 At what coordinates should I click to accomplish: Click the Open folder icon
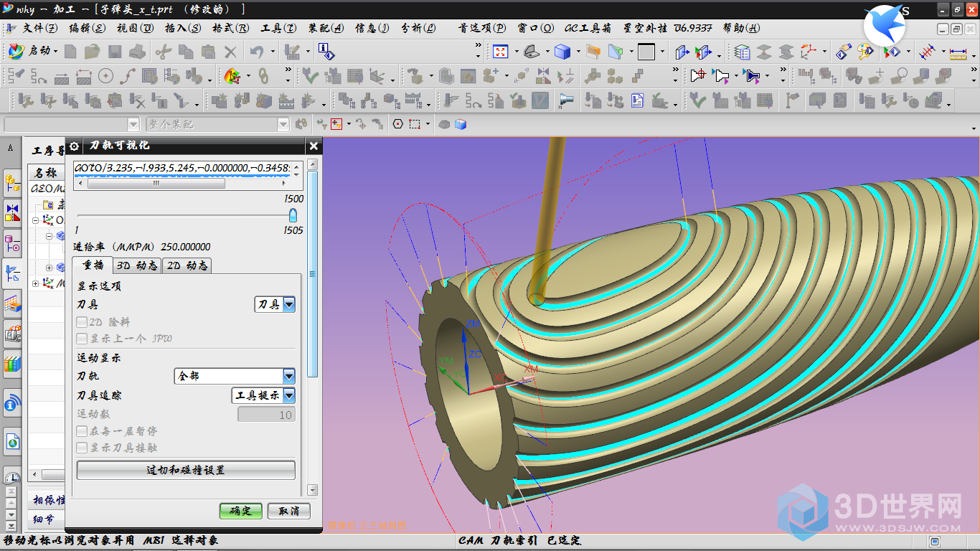click(92, 52)
